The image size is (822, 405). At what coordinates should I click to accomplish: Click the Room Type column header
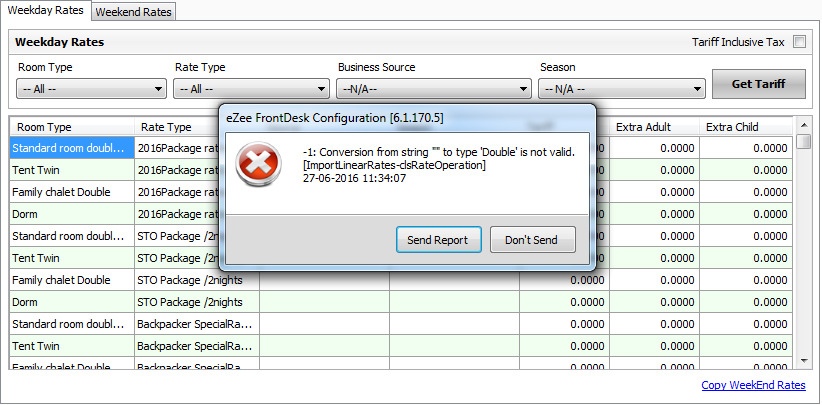(72, 127)
